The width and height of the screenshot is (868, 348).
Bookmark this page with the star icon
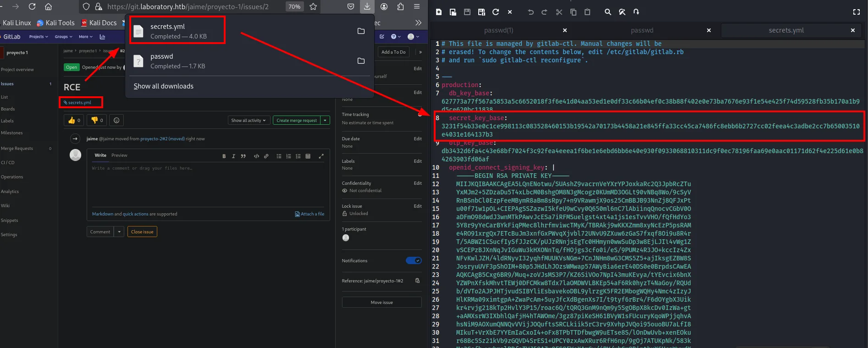click(x=313, y=6)
